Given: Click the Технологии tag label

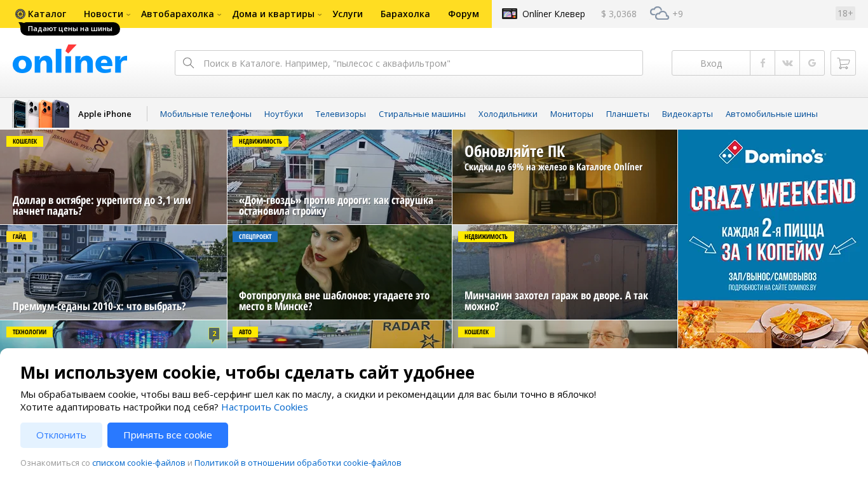Looking at the screenshot, I should coord(29,332).
